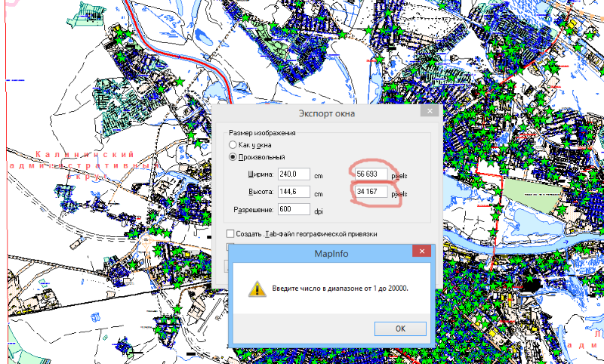Click the warning text about range 1–20000
Screen dimensions: 604x364
coord(338,288)
